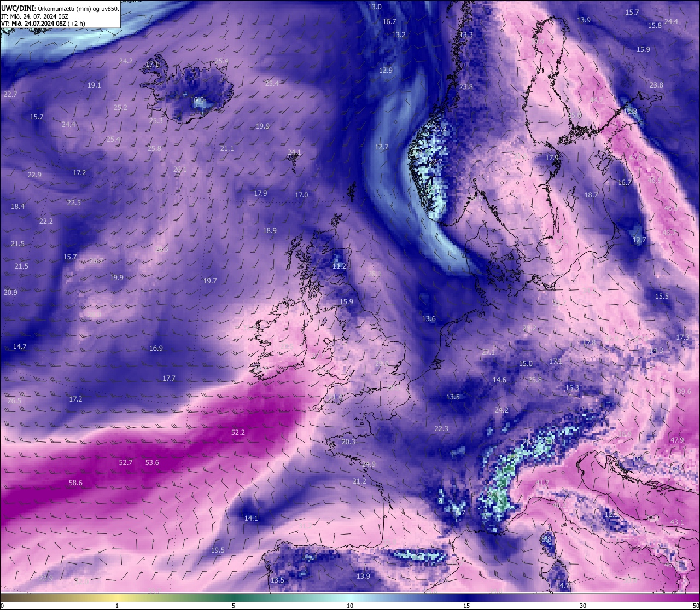
Task: Click the 15.8 value on the map
Action: (655, 25)
